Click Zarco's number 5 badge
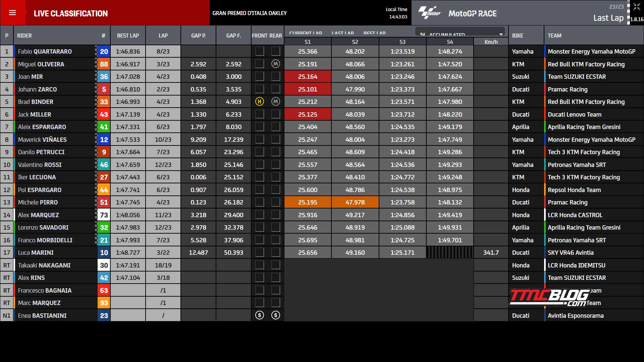This screenshot has width=644, height=362. point(104,89)
